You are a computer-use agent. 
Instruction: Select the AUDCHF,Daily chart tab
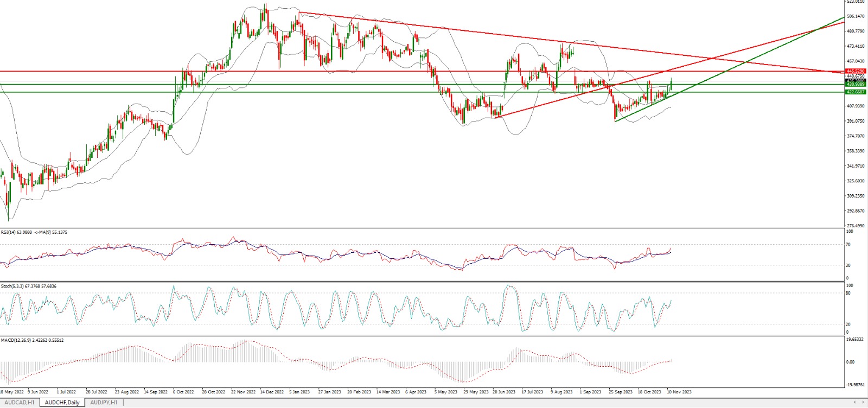click(x=62, y=403)
